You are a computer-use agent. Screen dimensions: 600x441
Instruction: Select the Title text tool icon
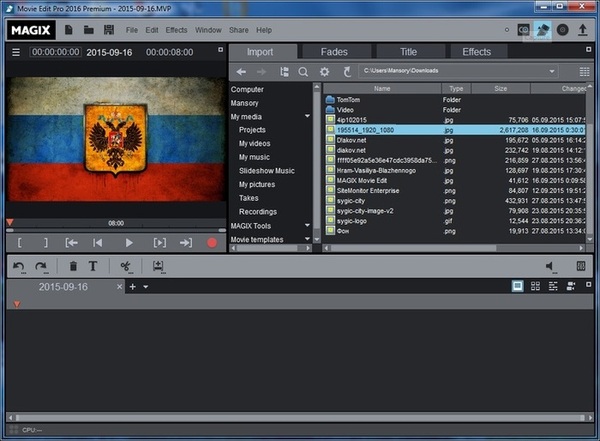pyautogui.click(x=93, y=266)
